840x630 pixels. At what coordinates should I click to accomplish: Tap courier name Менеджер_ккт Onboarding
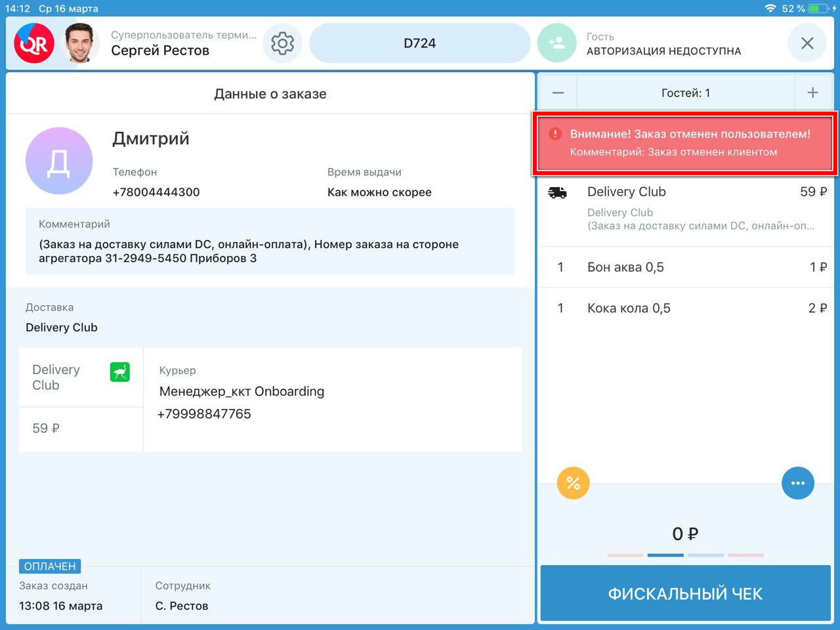point(241,392)
